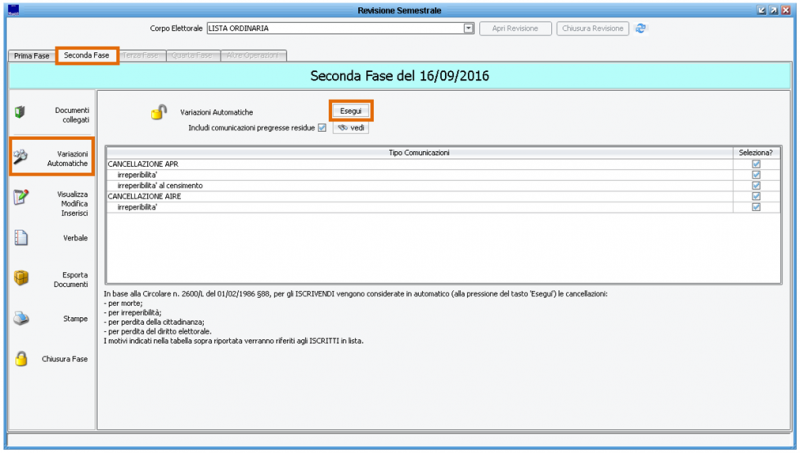Click the Esegui button
800x453 pixels.
click(x=351, y=111)
